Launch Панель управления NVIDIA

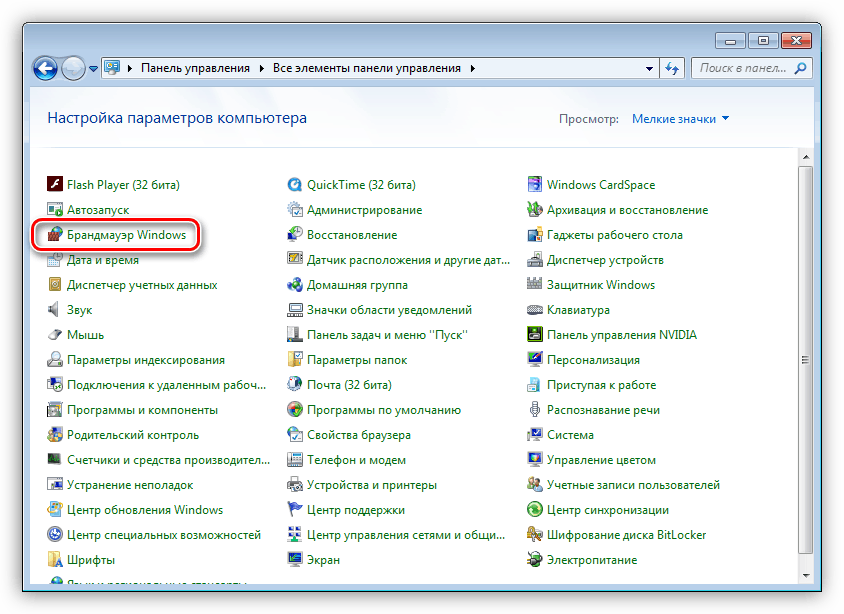pyautogui.click(x=620, y=334)
